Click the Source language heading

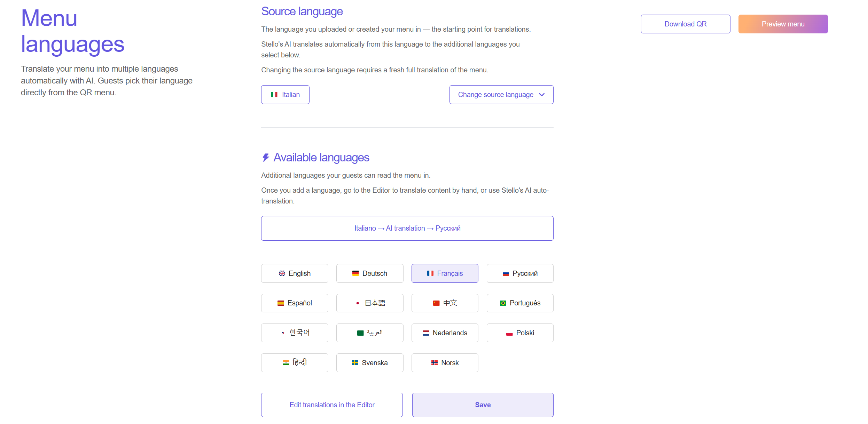click(x=302, y=11)
